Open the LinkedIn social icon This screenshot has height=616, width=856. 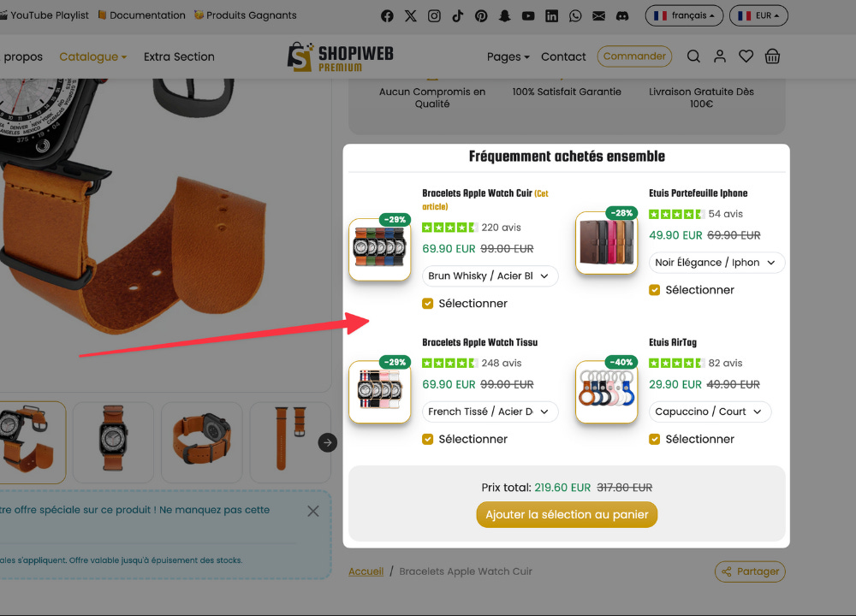click(x=552, y=15)
